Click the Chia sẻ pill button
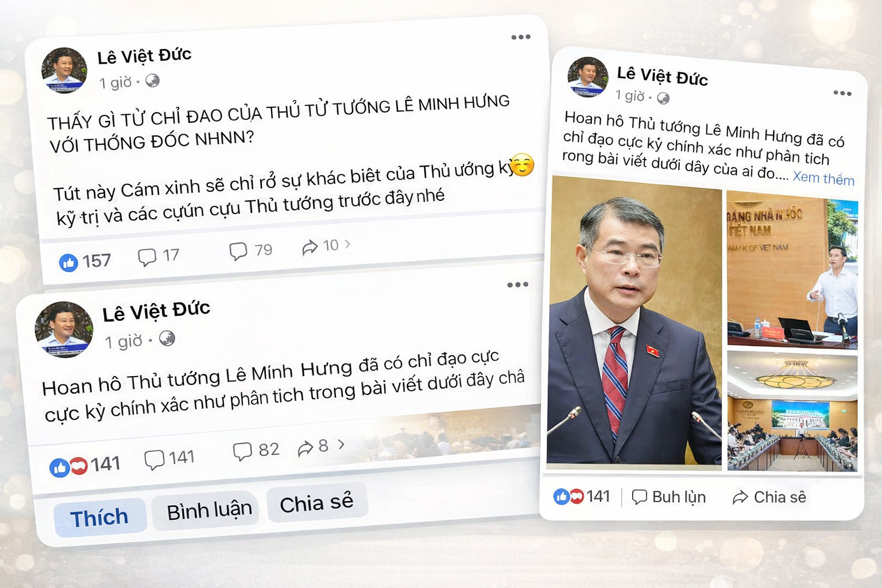 coord(316,504)
